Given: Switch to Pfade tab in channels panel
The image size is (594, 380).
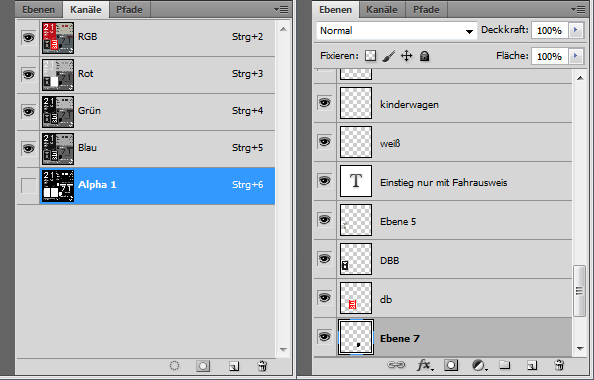Looking at the screenshot, I should pyautogui.click(x=129, y=9).
